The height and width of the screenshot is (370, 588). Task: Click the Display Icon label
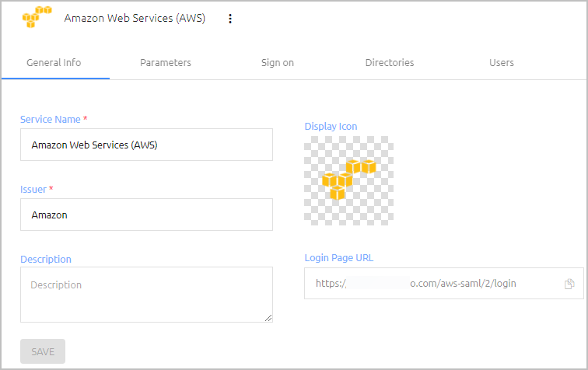pyautogui.click(x=331, y=127)
